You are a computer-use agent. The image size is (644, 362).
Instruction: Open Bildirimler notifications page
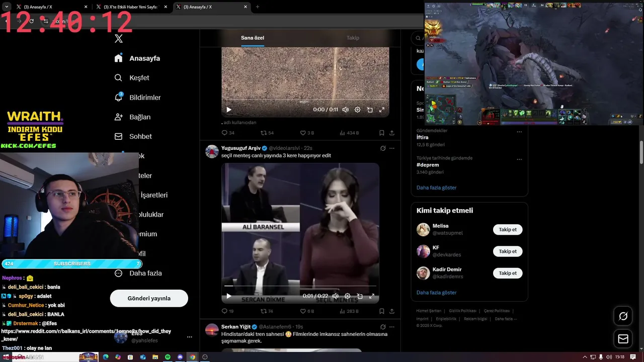[x=137, y=98]
